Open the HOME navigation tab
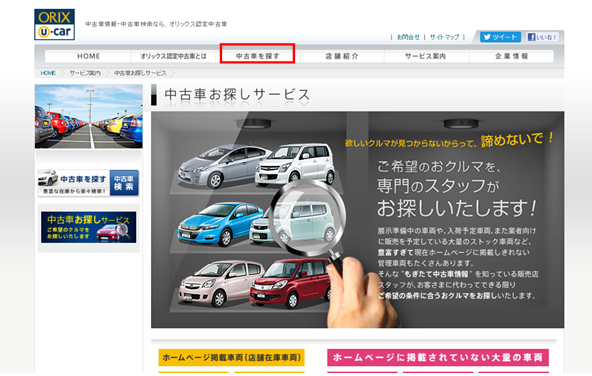 [x=88, y=56]
